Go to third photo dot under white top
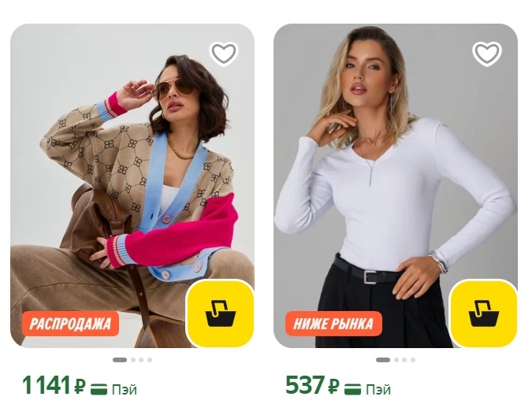The height and width of the screenshot is (404, 532). coord(405,360)
